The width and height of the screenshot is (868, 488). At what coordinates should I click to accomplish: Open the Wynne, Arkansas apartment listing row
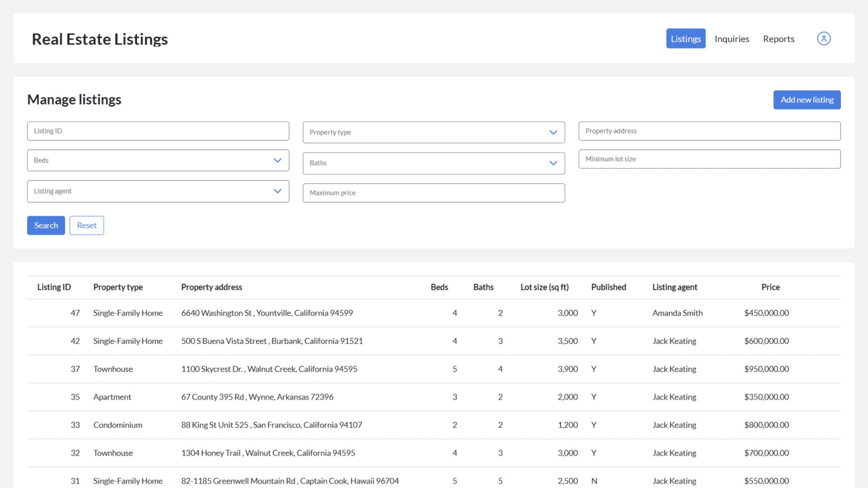point(434,397)
